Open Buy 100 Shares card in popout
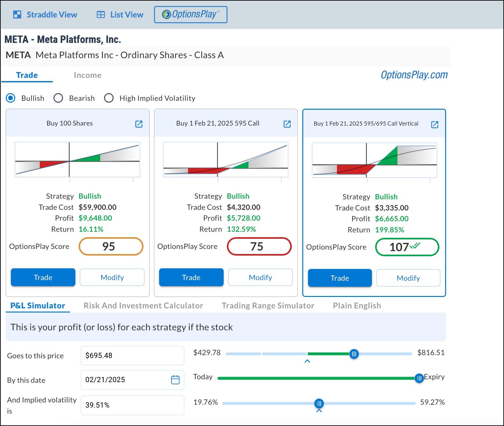Viewport: 504px width, 426px height. pyautogui.click(x=139, y=124)
